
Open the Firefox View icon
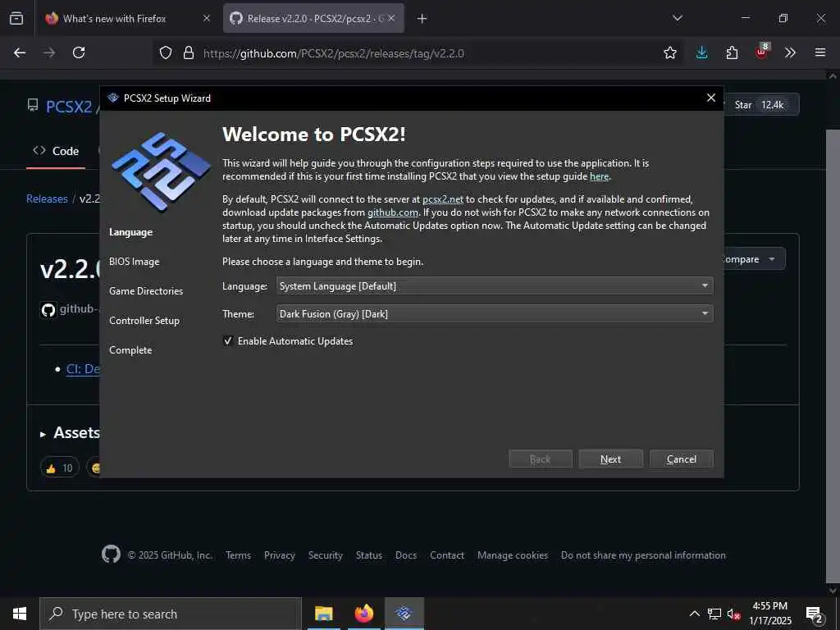click(x=16, y=19)
